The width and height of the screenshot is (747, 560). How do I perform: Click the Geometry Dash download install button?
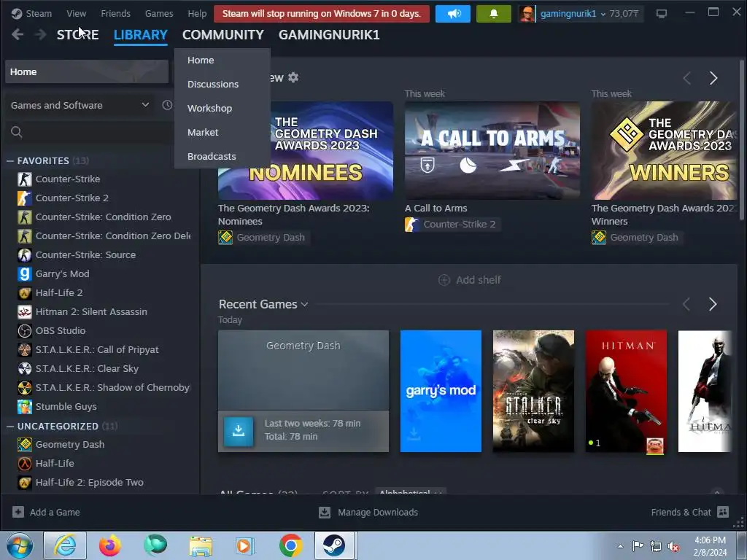239,431
